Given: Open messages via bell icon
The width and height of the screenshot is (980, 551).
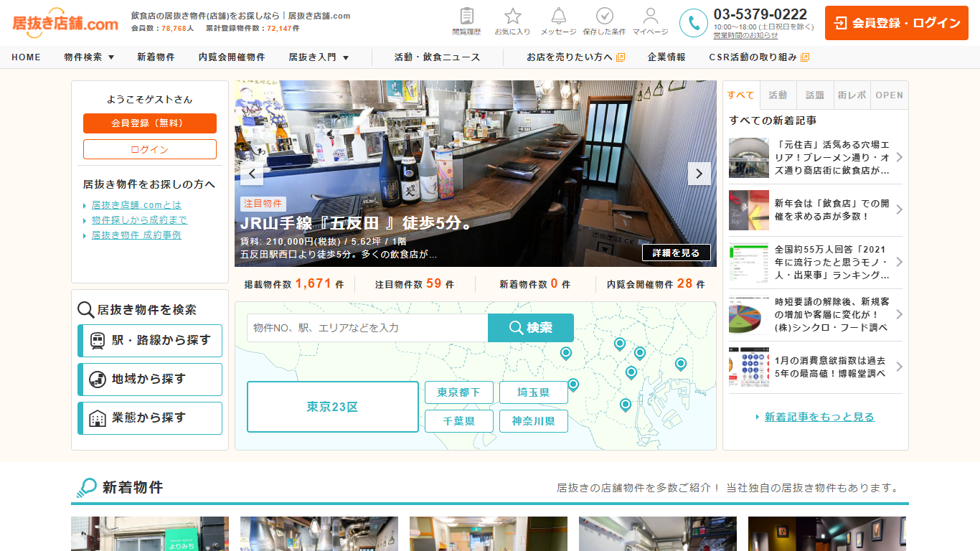Looking at the screenshot, I should (x=558, y=17).
